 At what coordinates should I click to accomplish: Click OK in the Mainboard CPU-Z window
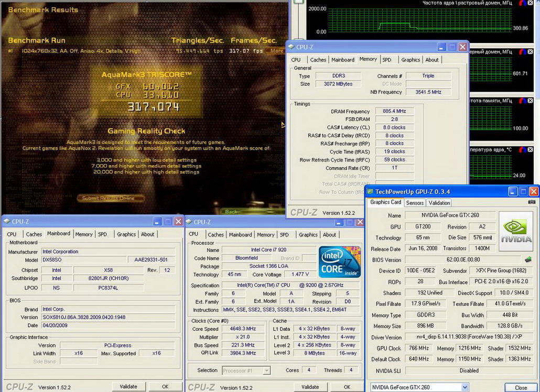165,386
